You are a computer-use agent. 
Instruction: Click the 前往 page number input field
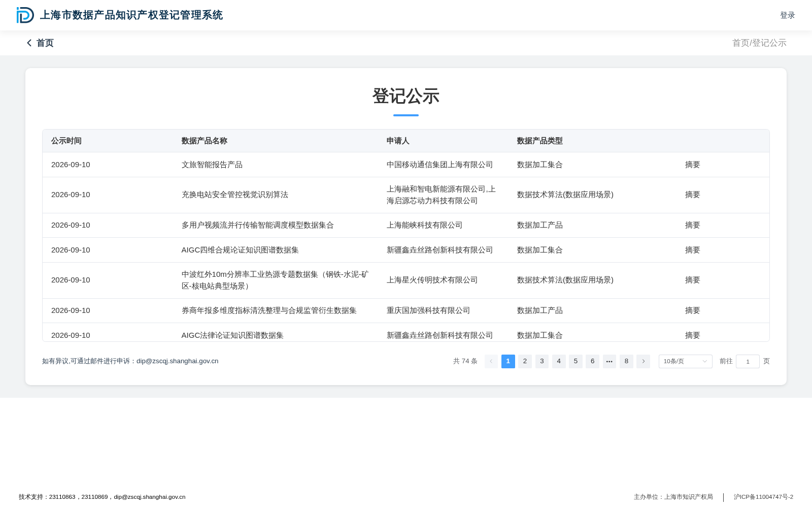point(748,361)
